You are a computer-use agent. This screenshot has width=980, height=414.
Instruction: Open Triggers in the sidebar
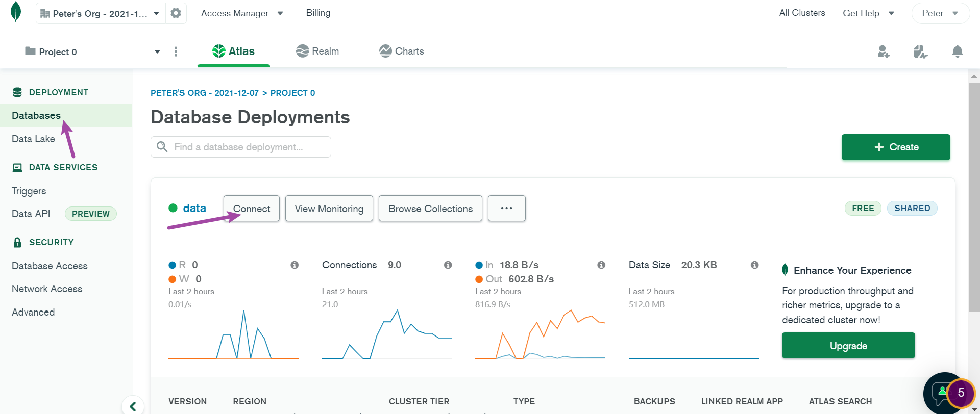pyautogui.click(x=29, y=191)
